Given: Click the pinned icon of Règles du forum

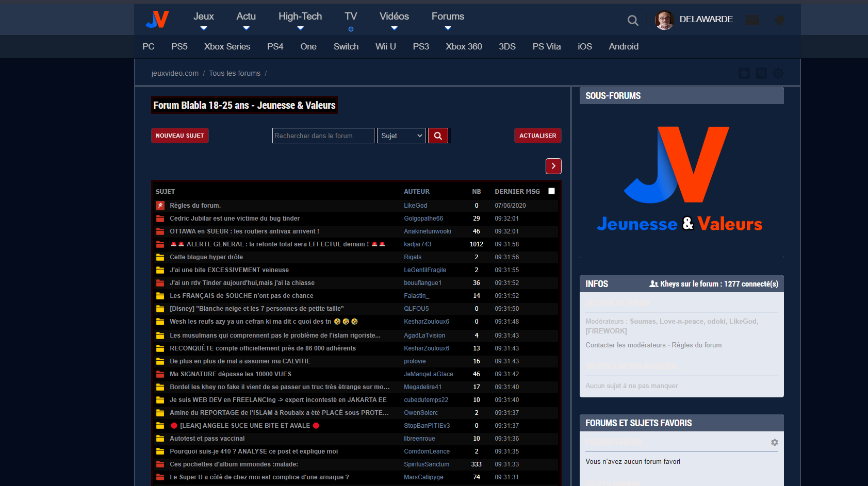Looking at the screenshot, I should tap(160, 206).
